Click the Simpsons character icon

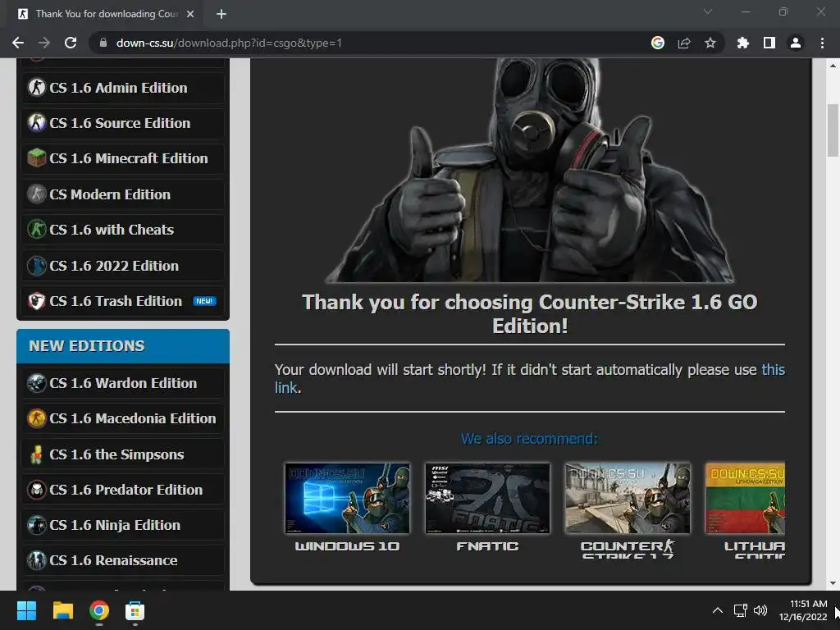36,454
